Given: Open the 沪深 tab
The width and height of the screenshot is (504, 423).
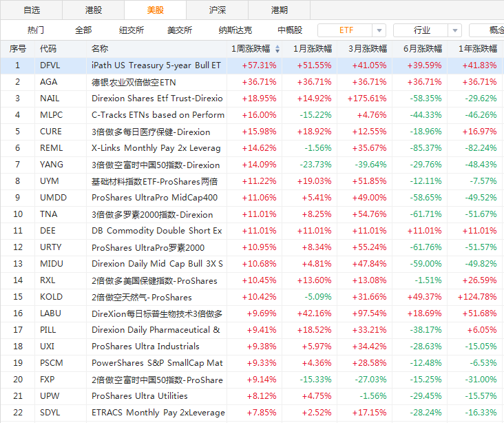Looking at the screenshot, I should click(218, 10).
